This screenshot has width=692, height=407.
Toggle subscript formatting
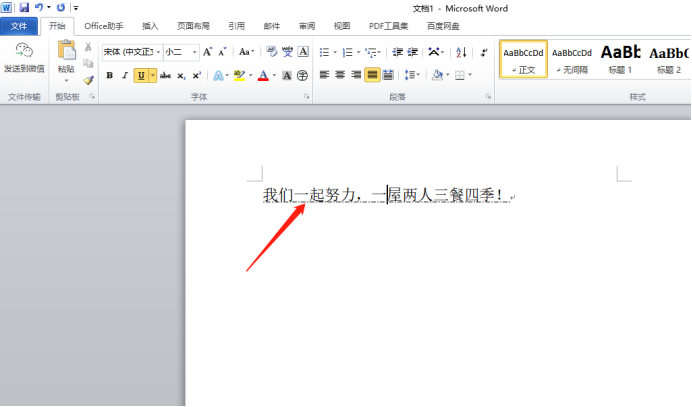click(x=181, y=75)
